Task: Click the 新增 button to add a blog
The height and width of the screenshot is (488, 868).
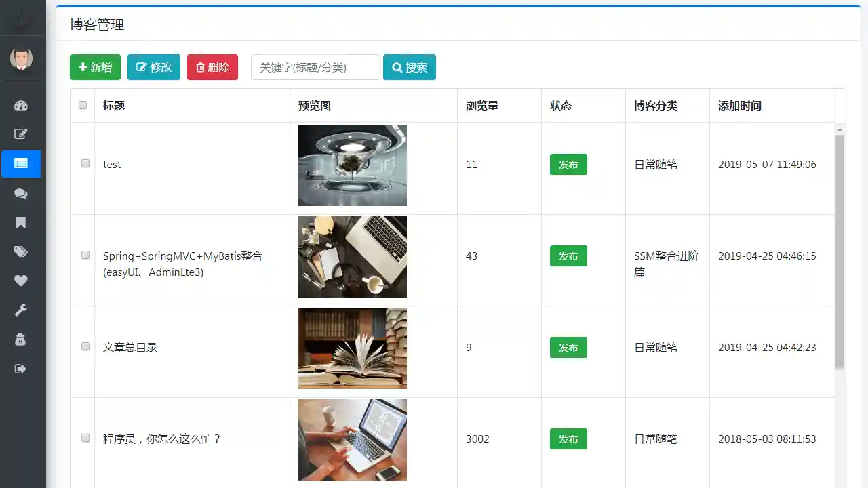Action: (x=95, y=67)
